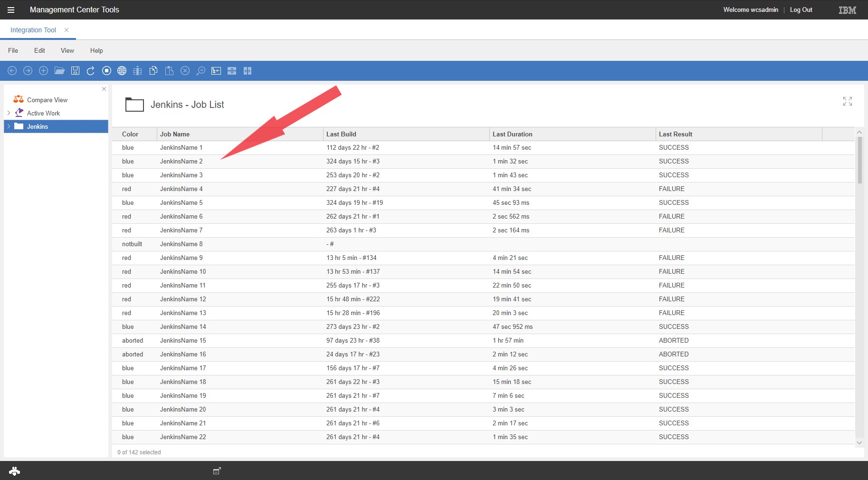Close the Integration Tool tab
The width and height of the screenshot is (868, 480).
pos(67,30)
